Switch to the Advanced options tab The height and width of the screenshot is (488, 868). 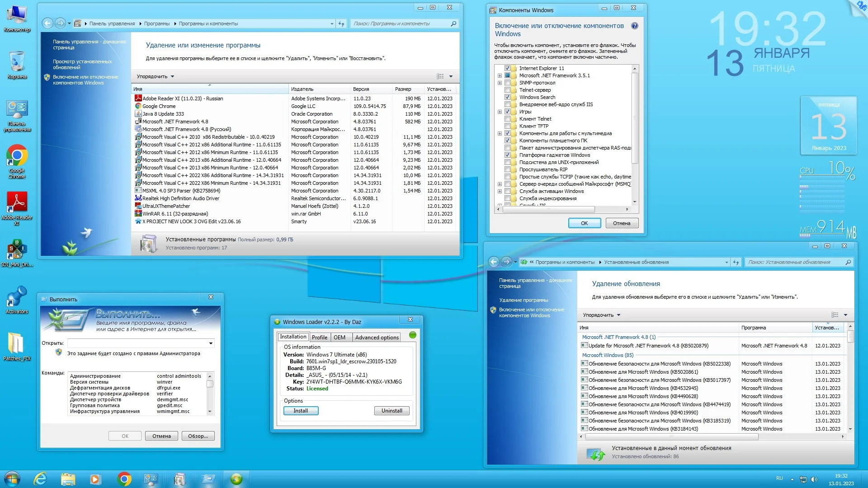(x=377, y=338)
